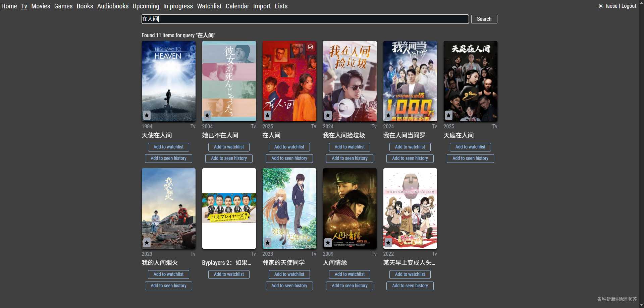Add 我的人间烟火 to watchlist

coord(168,274)
